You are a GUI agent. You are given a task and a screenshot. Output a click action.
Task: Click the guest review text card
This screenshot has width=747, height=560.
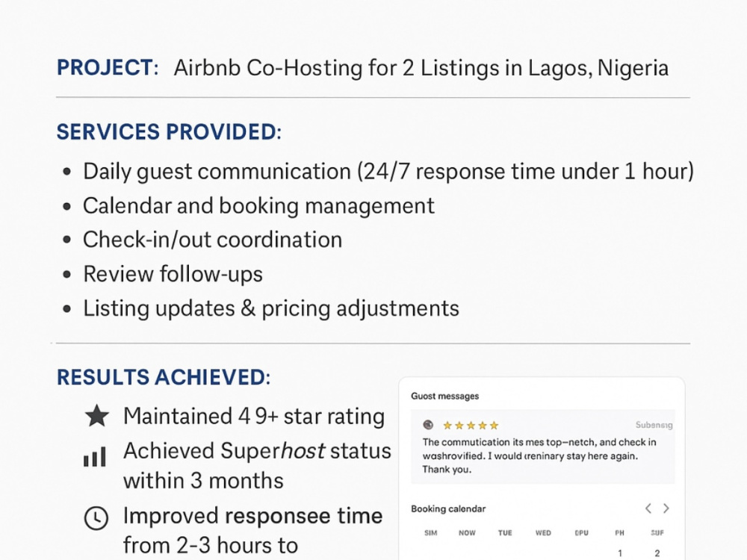click(x=542, y=447)
